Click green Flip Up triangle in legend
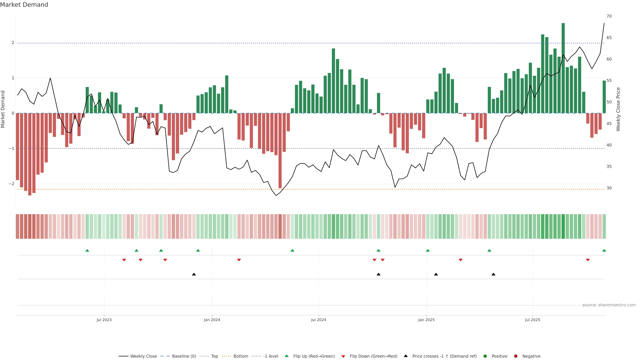The height and width of the screenshot is (362, 644). [x=287, y=356]
